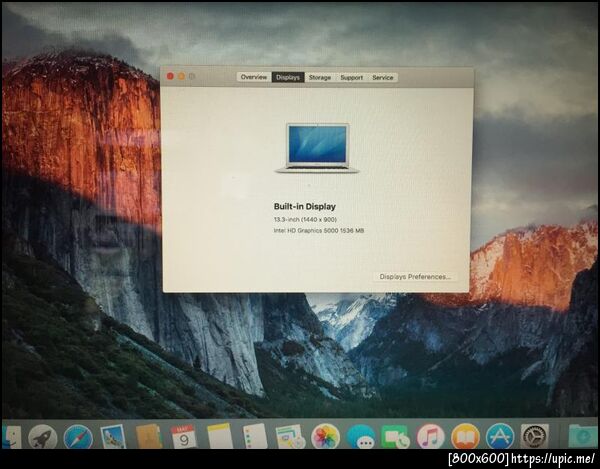
Task: Open the Calendar icon showing 9
Action: pyautogui.click(x=184, y=436)
